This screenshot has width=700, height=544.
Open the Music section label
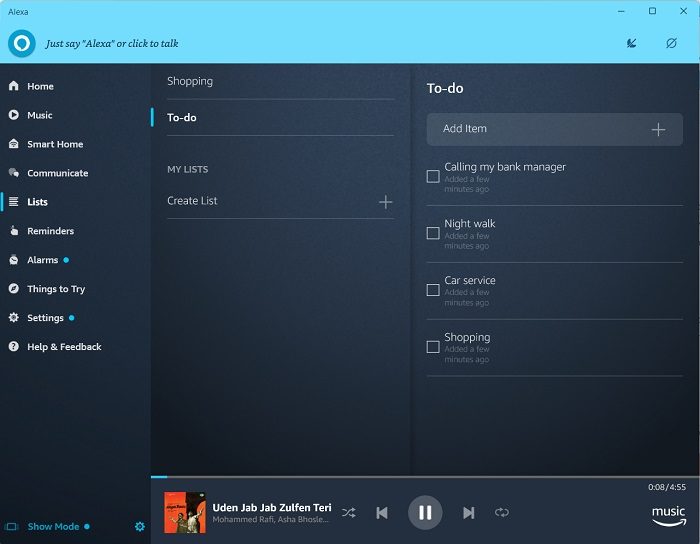[40, 115]
